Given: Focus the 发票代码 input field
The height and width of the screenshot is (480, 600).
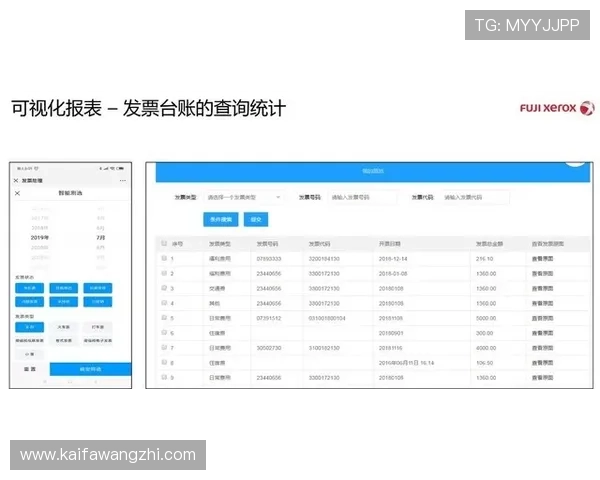Looking at the screenshot, I should pyautogui.click(x=475, y=197).
